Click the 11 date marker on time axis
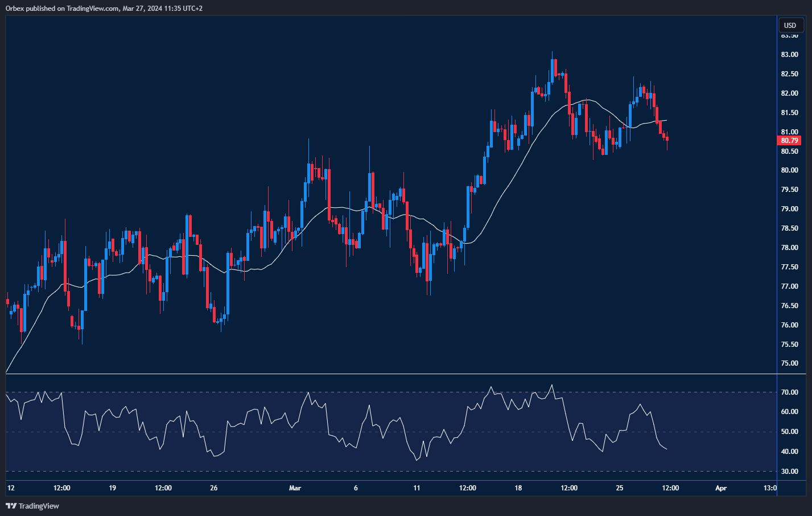The image size is (812, 516). coord(417,488)
